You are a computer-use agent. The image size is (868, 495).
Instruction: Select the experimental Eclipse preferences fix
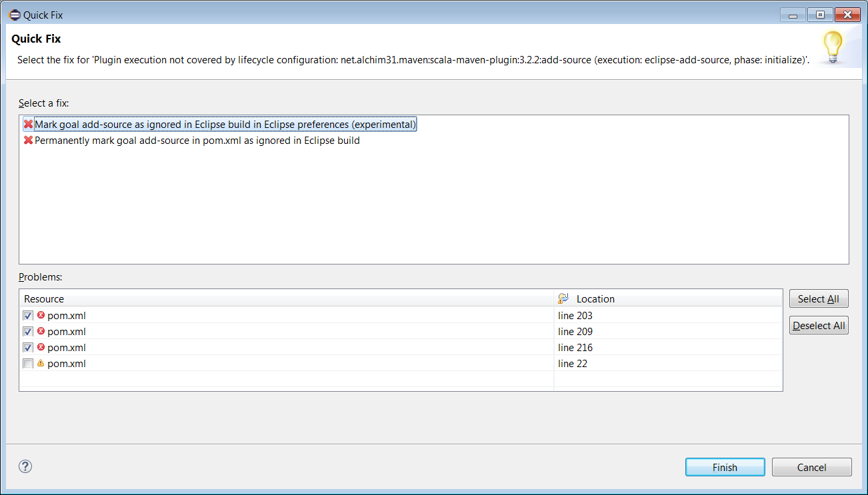click(225, 125)
